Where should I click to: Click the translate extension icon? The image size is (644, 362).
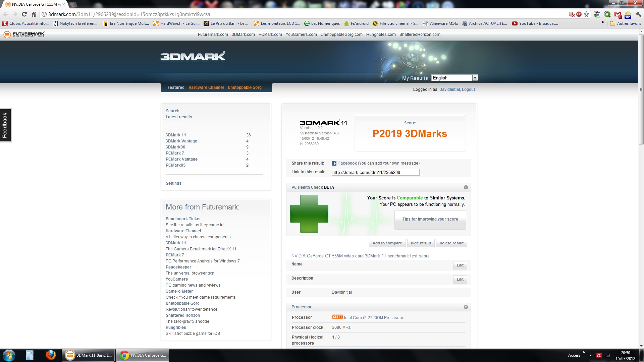pos(597,14)
